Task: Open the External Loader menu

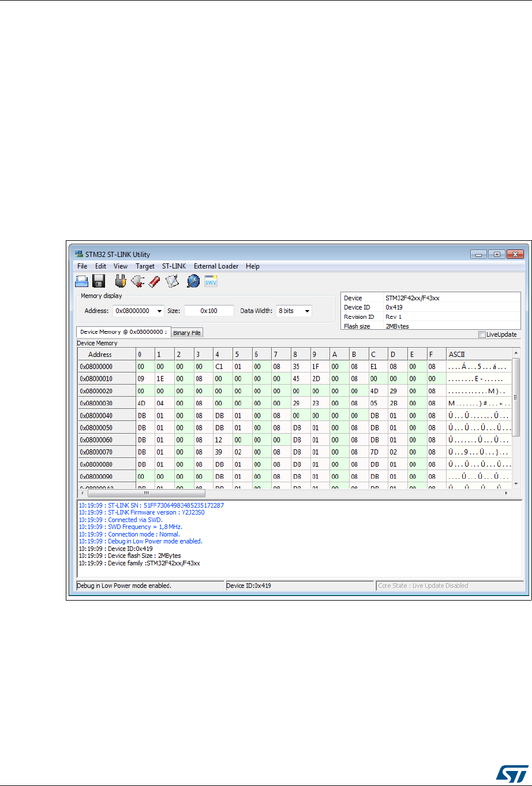Action: click(216, 266)
